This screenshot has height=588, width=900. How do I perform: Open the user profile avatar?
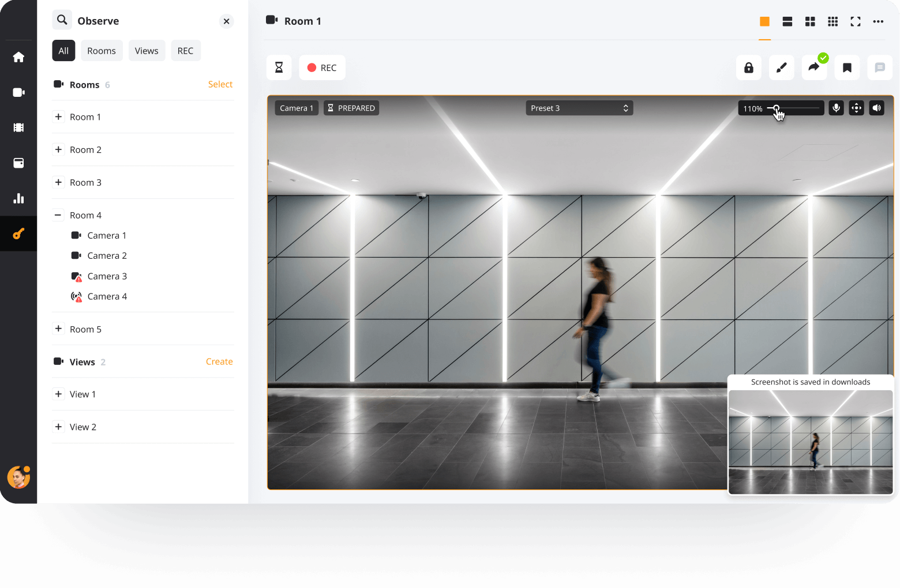pos(18,477)
